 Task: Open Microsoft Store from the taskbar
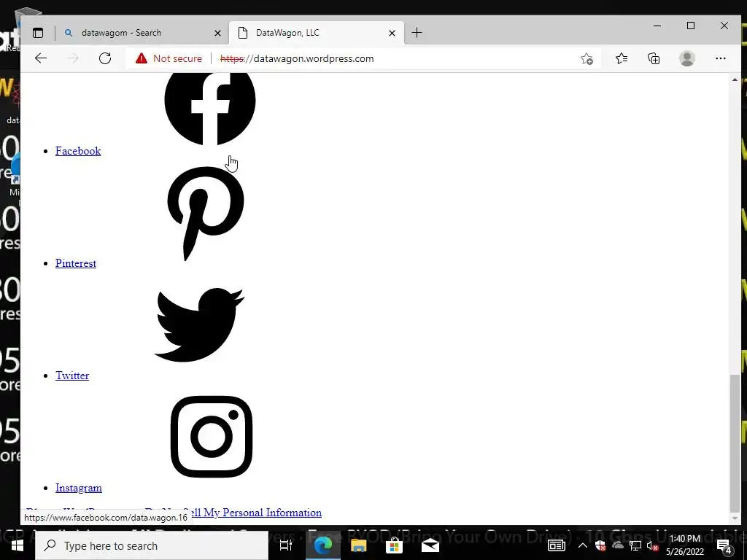[395, 545]
